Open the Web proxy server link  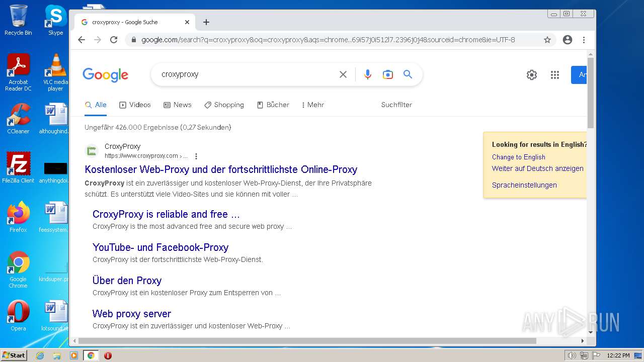[x=132, y=314]
